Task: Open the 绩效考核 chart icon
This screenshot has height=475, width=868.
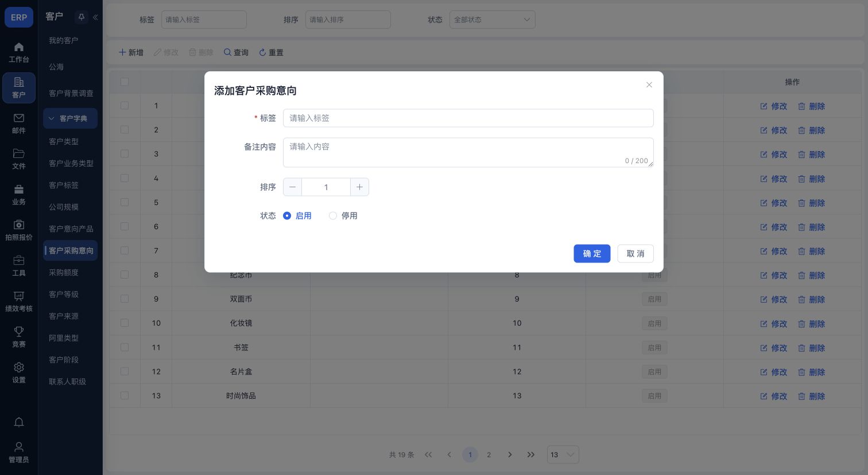Action: [x=19, y=296]
